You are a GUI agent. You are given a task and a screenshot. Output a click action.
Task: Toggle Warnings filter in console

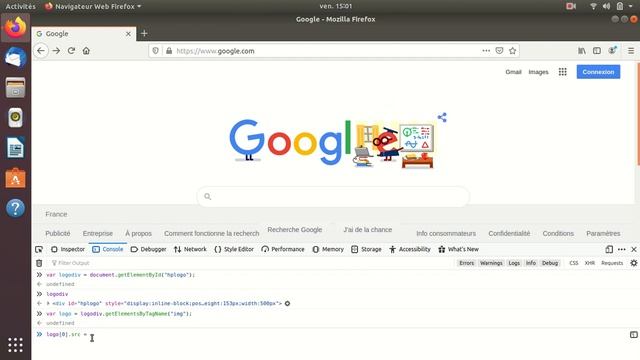[x=491, y=263]
